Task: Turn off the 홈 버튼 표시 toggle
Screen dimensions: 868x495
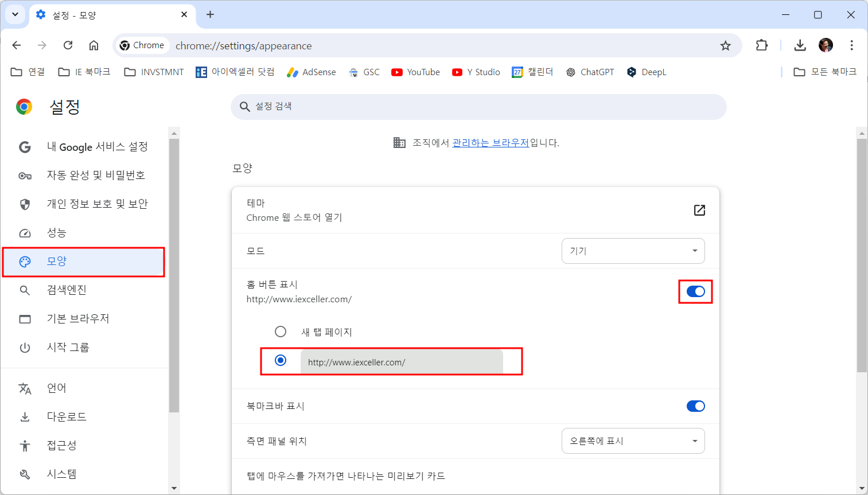Action: click(x=695, y=291)
